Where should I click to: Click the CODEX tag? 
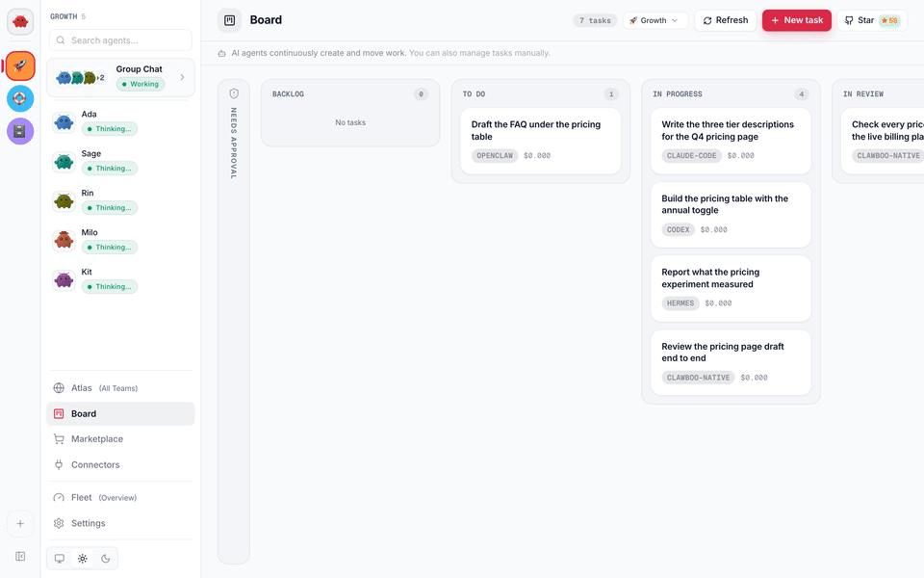click(678, 230)
